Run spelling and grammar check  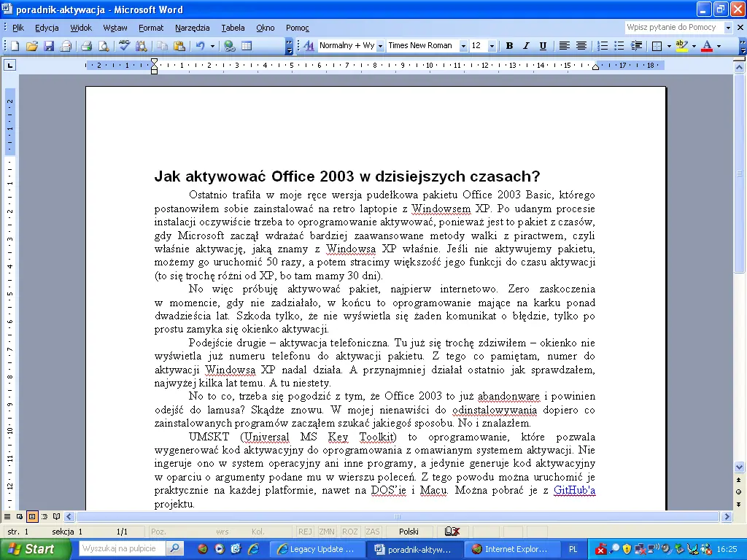[x=124, y=45]
